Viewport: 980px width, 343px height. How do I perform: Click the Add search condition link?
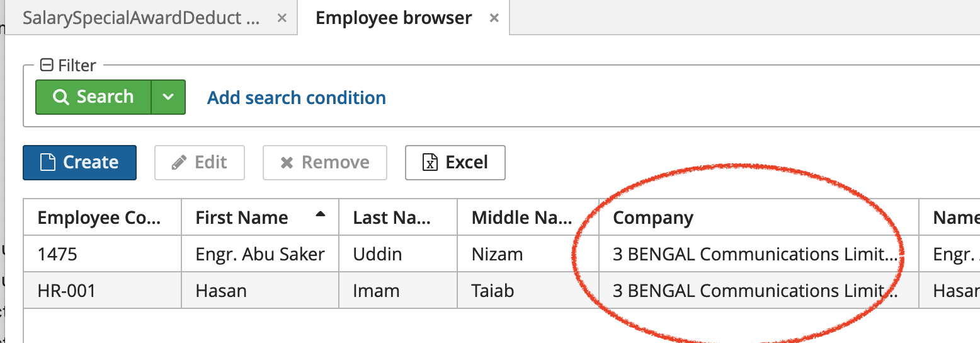click(x=297, y=98)
